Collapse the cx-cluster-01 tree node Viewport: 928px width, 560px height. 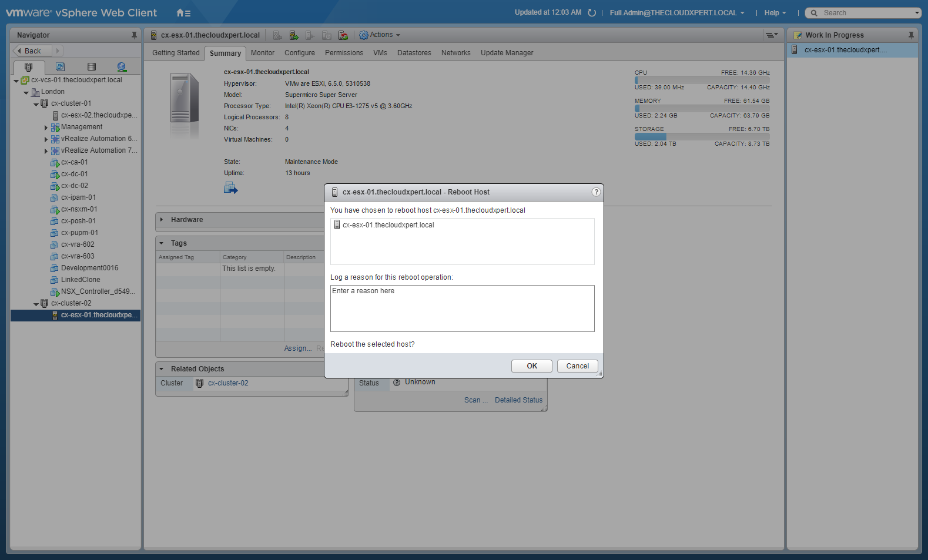[36, 104]
